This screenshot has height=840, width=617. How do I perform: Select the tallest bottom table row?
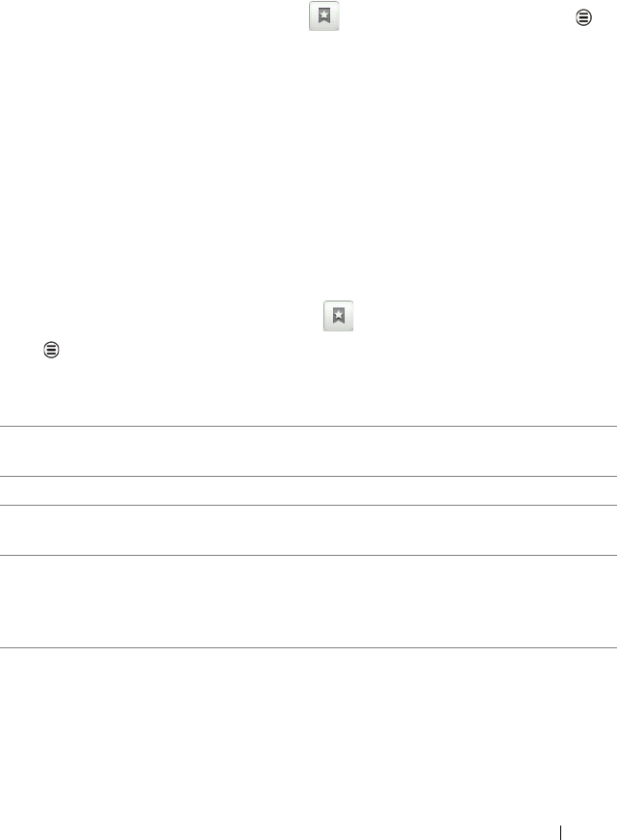pos(308,602)
